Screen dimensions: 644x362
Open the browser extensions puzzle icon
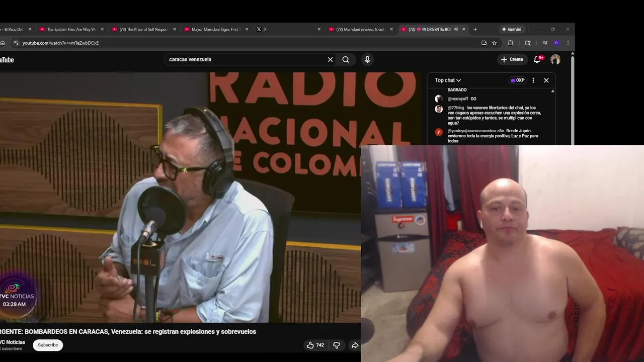[x=511, y=43]
